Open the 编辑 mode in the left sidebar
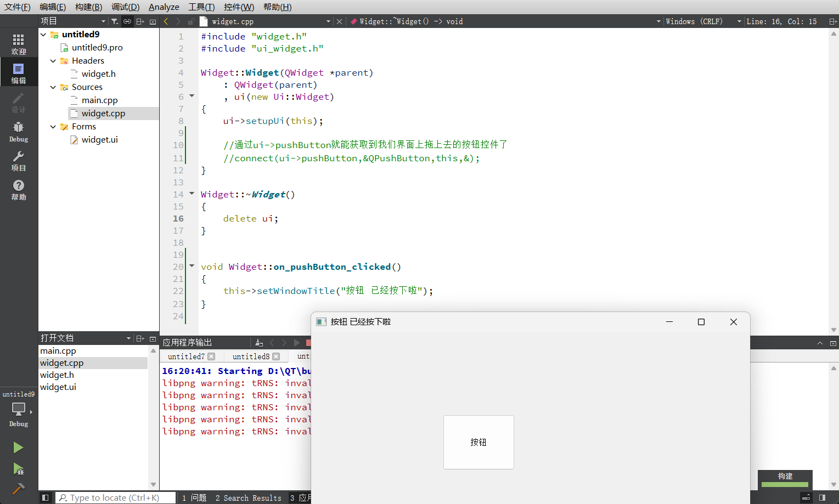 tap(19, 73)
